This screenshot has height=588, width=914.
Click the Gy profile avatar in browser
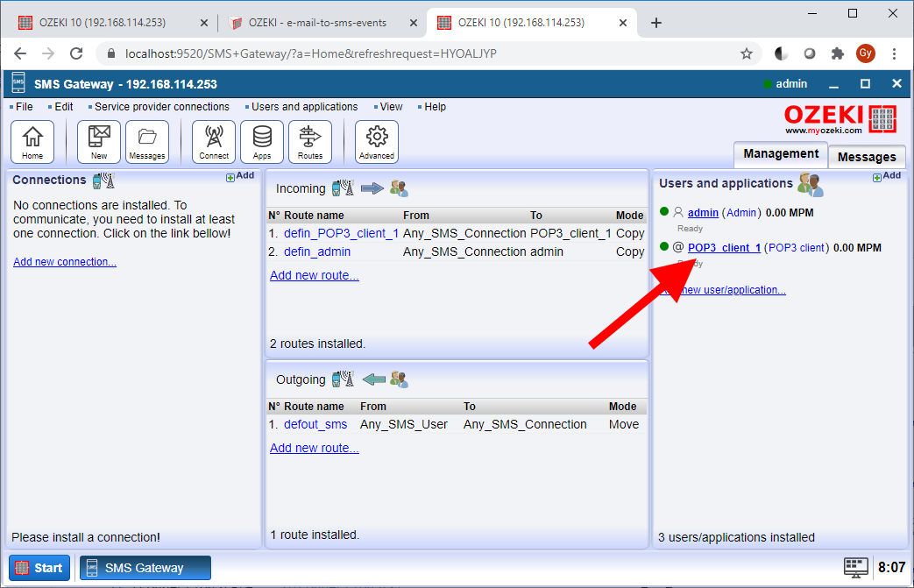866,53
